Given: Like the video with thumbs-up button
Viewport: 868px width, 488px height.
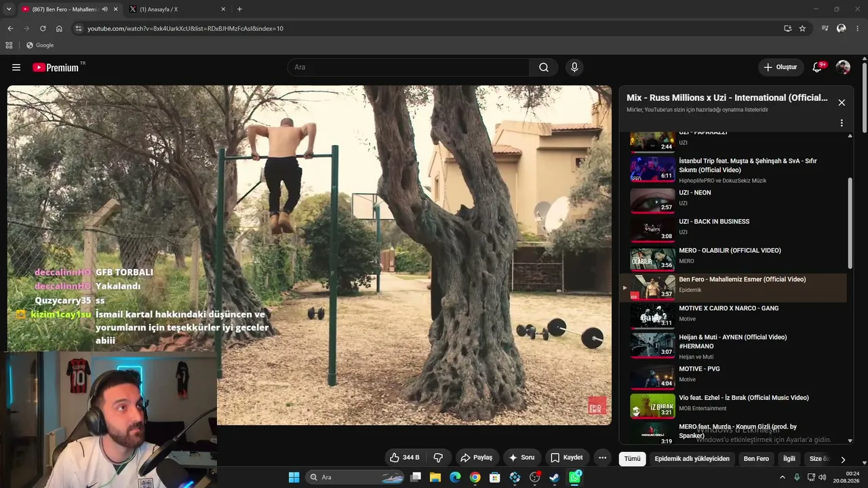Looking at the screenshot, I should pyautogui.click(x=405, y=457).
